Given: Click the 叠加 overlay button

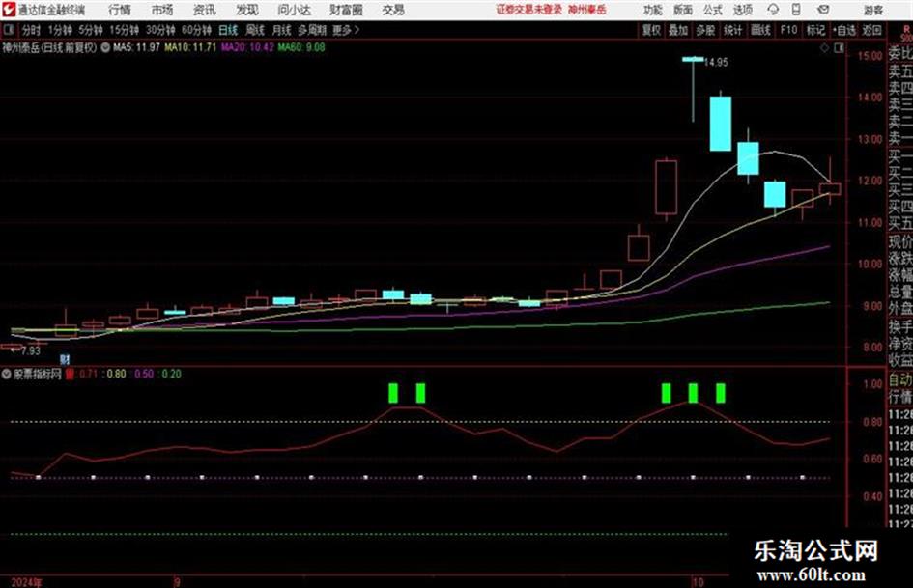Looking at the screenshot, I should 678,30.
